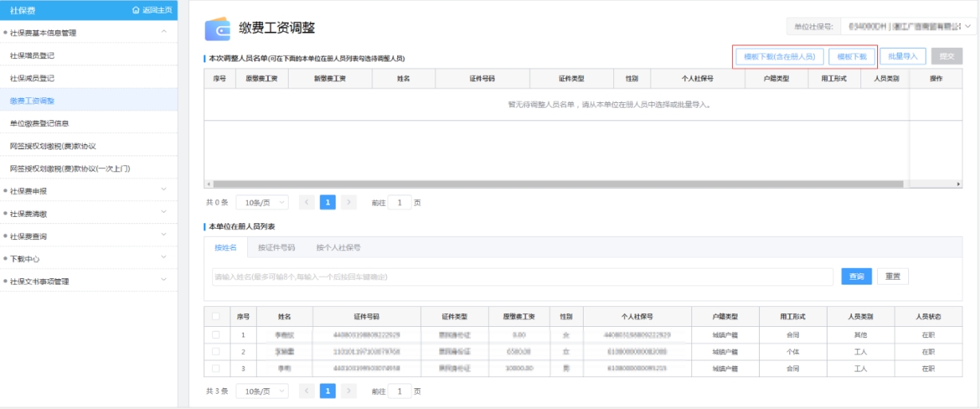Go to next page in the upper pagination
Screen dimensions: 980x409
click(x=348, y=203)
